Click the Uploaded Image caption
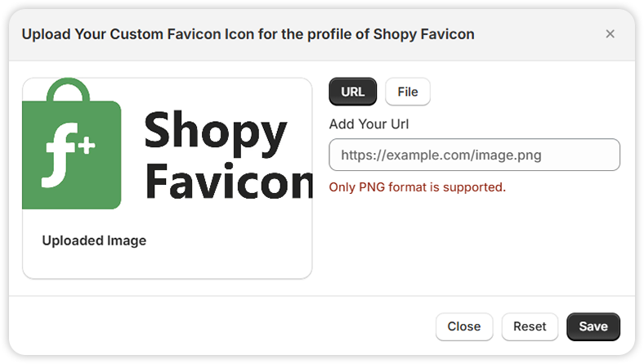The height and width of the screenshot is (364, 644). [94, 240]
